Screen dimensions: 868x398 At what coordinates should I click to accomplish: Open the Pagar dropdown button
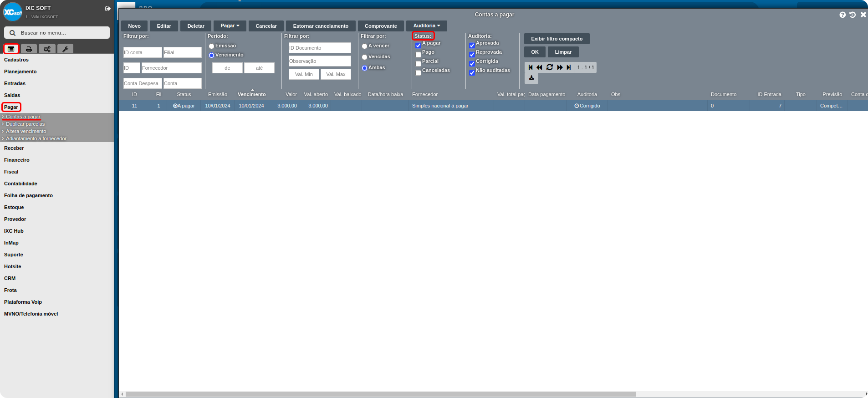(x=230, y=26)
